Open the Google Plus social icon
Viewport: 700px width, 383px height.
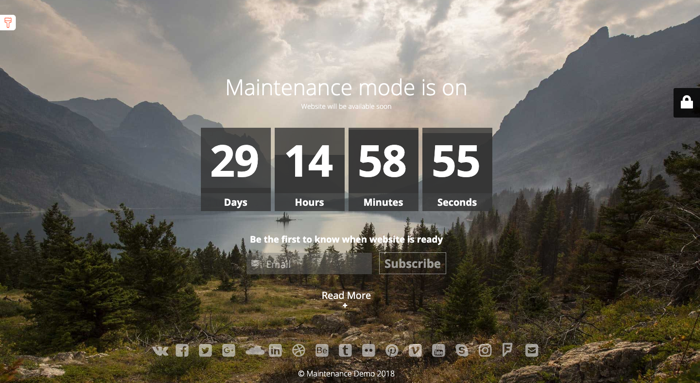[229, 350]
